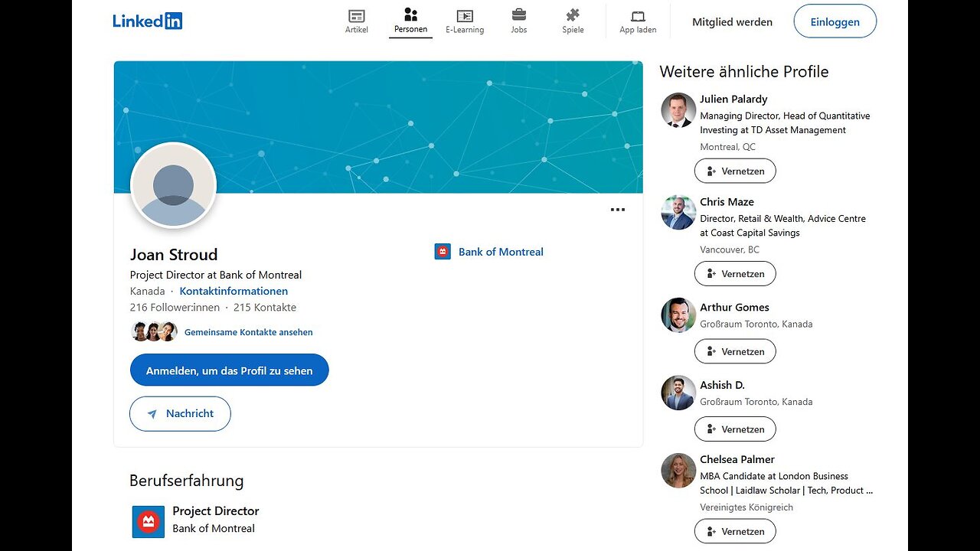Click Vernetzen for Chris Maze
The width and height of the screenshot is (980, 551).
coord(735,274)
